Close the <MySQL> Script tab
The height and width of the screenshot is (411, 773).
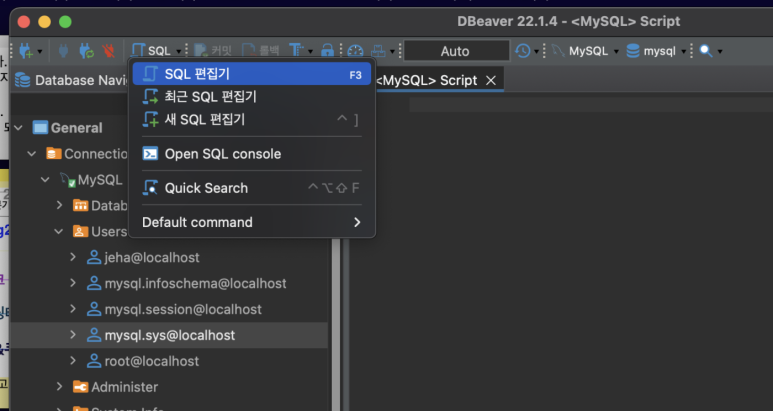tap(491, 80)
